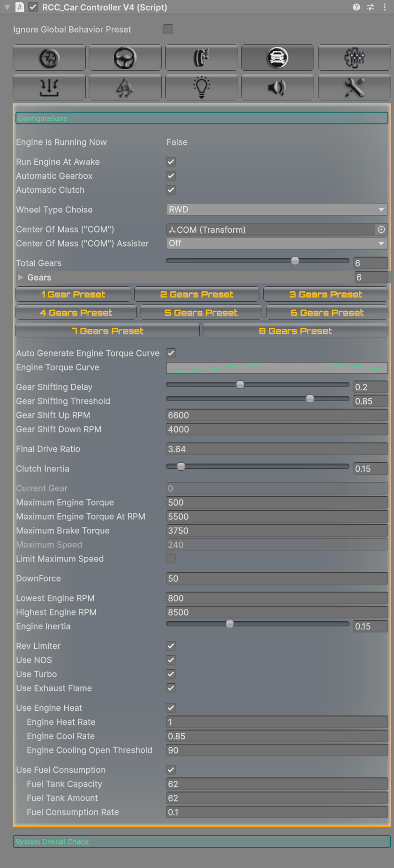Uncheck Auto Generate Engine Torque Curve

(x=171, y=353)
